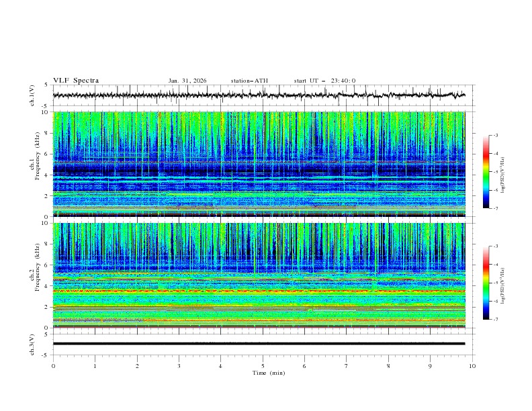
Task: Select the "start UT = 23:40:0" text
Action: [x=324, y=81]
